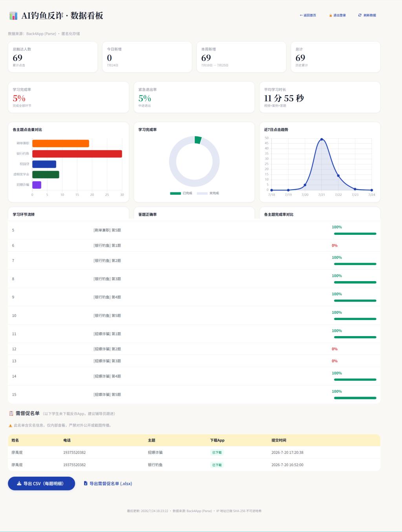The width and height of the screenshot is (402, 532).
Task: Export per-question details with 导出 CSV button
Action: click(41, 483)
